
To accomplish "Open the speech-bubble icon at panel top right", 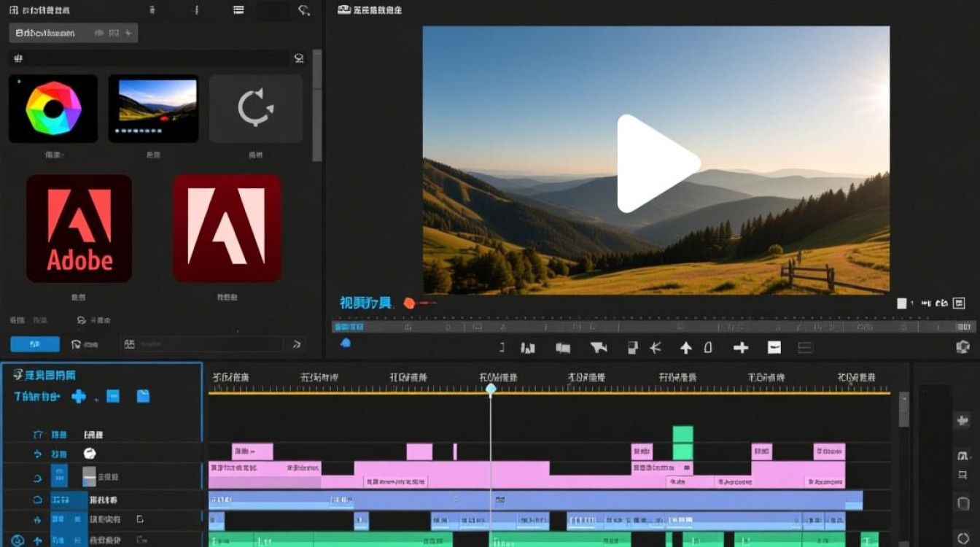I will (304, 10).
